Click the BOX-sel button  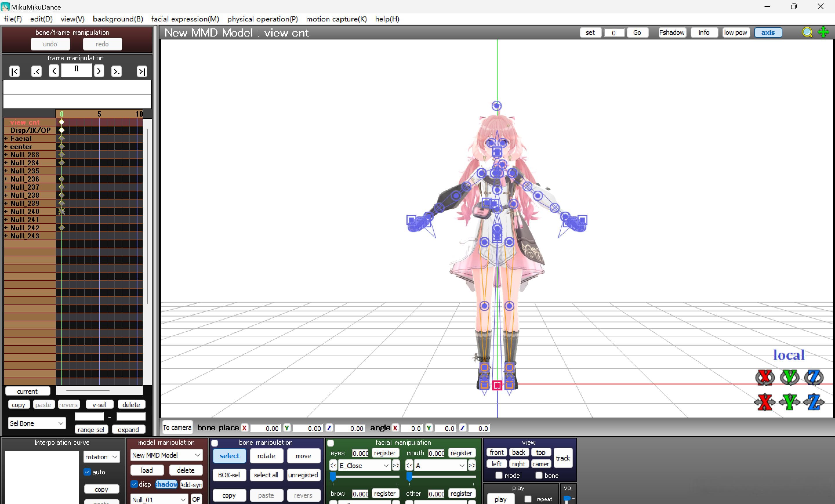(229, 475)
